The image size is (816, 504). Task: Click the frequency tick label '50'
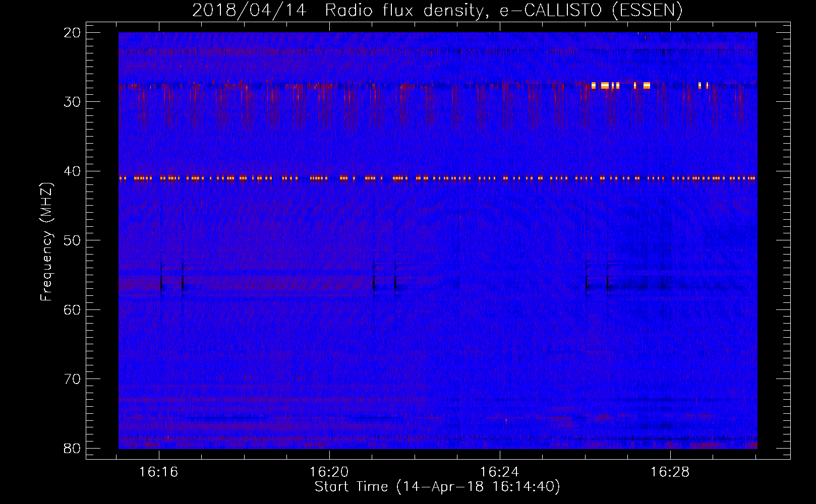coord(72,240)
